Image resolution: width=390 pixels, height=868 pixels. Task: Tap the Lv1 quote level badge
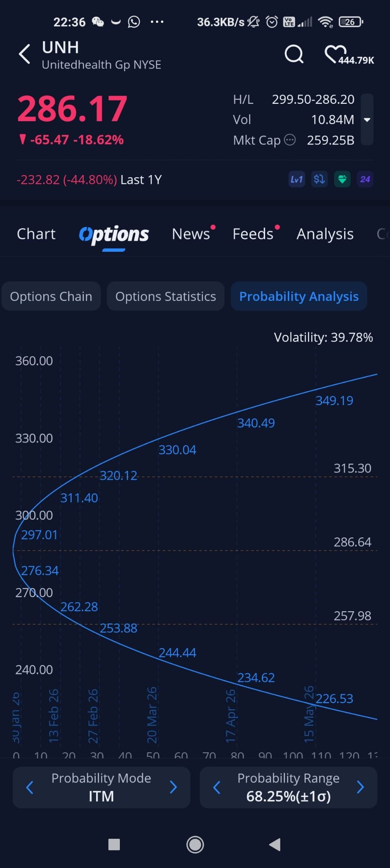point(296,179)
